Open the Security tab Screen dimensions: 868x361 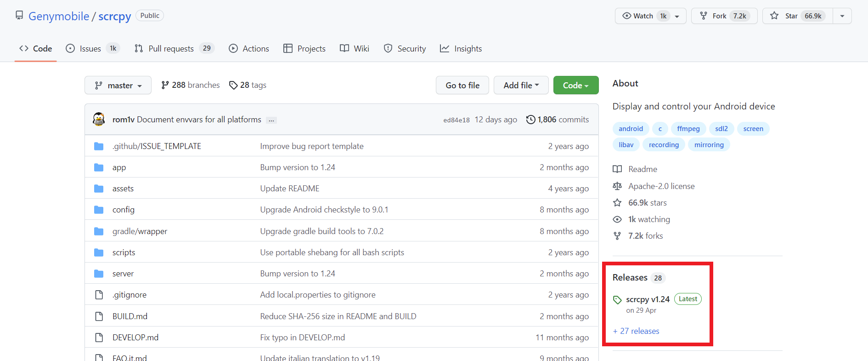pos(405,48)
